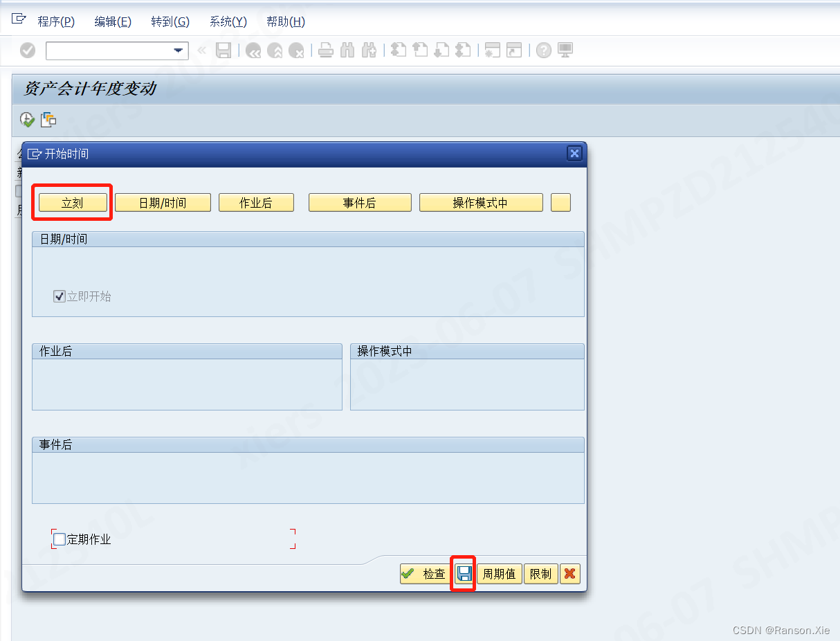
Task: Click the Execute clock icon below the title
Action: (26, 119)
